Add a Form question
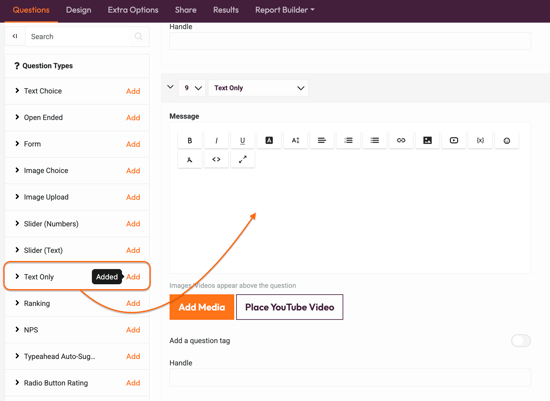 coord(133,144)
